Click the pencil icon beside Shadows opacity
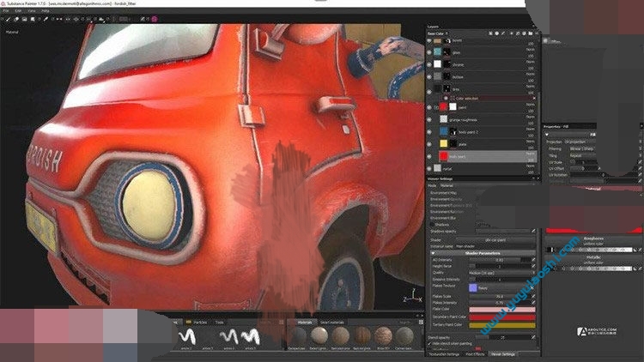644x362 pixels. [533, 231]
